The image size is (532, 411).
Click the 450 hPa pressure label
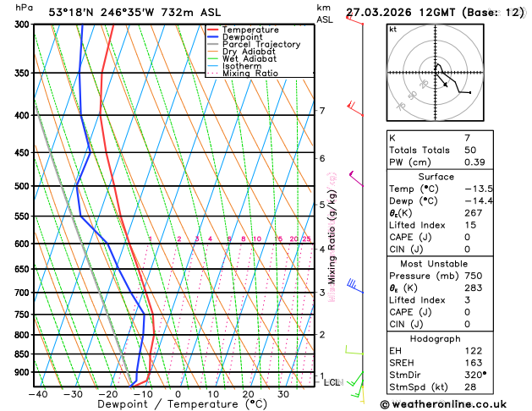tap(24, 152)
